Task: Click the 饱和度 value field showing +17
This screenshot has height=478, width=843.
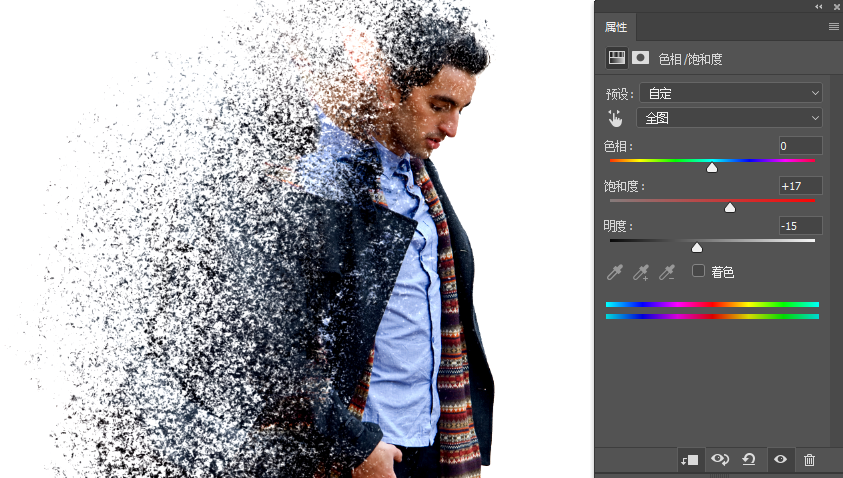Action: coord(801,186)
